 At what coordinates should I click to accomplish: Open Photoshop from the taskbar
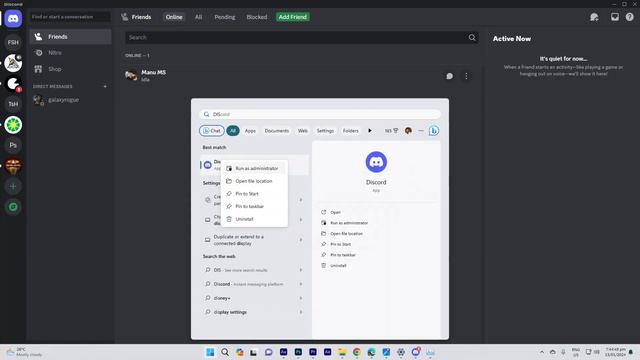(298, 352)
